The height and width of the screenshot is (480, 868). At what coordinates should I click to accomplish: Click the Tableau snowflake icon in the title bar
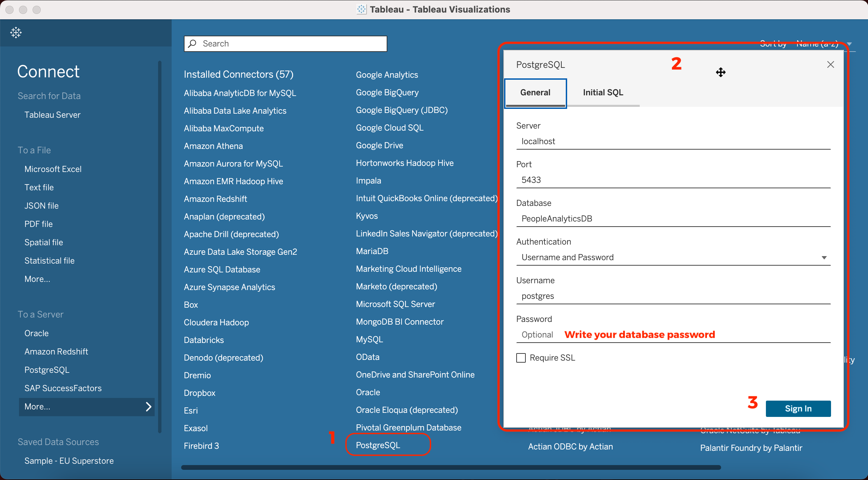click(362, 9)
